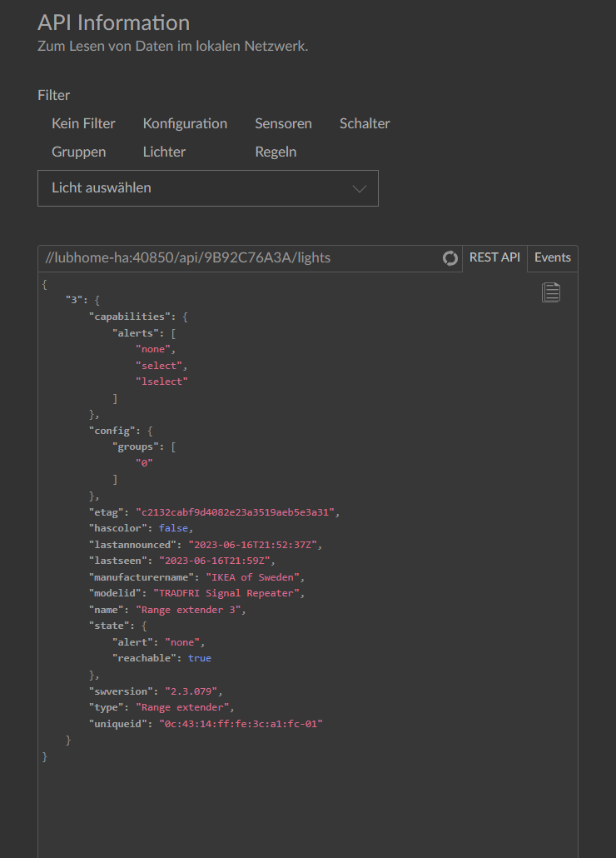Filter by Lichter
The image size is (616, 858).
point(164,152)
